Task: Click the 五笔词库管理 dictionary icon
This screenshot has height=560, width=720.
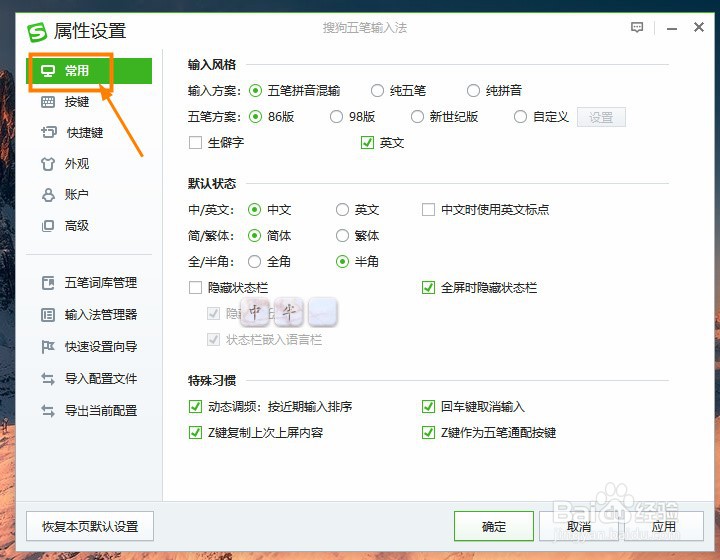Action: click(48, 283)
